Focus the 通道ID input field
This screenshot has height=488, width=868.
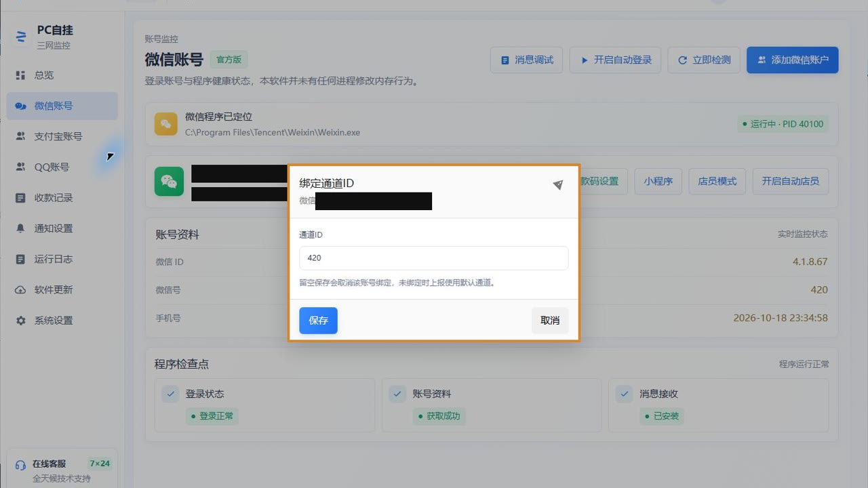pyautogui.click(x=434, y=258)
